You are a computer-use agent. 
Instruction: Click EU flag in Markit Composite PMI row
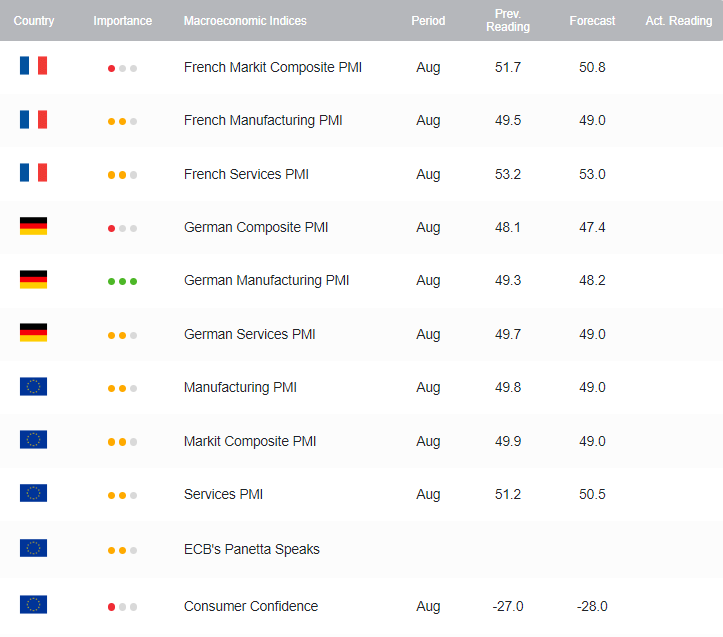33,440
